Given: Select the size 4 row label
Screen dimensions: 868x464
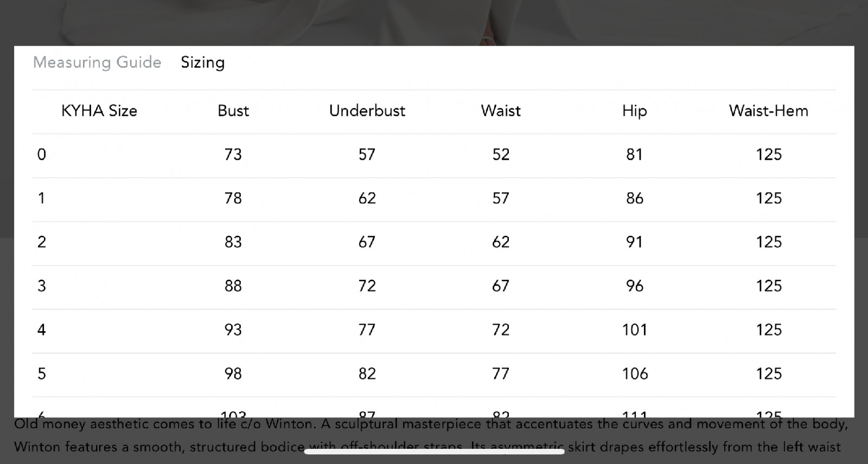Looking at the screenshot, I should pyautogui.click(x=42, y=330).
